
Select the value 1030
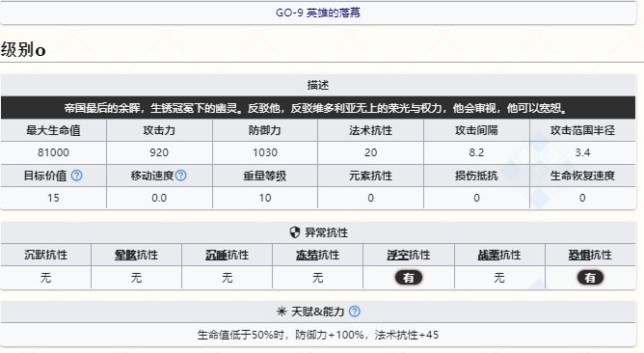265,152
